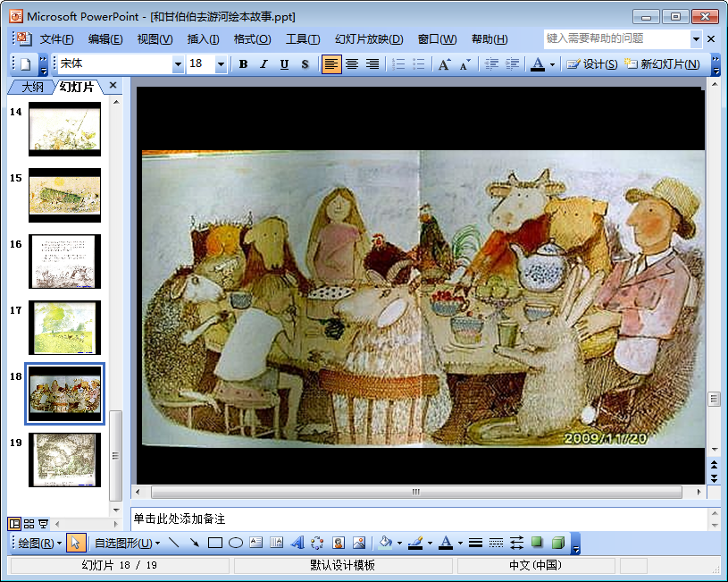Open the 编辑(E) menu
The image size is (728, 582).
pos(105,39)
